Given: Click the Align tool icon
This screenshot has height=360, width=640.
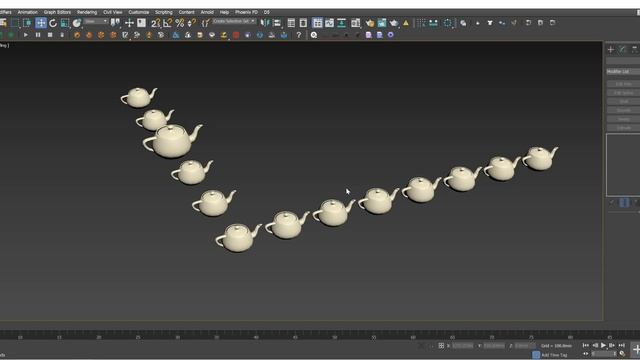Looking at the screenshot, I should pos(277,23).
